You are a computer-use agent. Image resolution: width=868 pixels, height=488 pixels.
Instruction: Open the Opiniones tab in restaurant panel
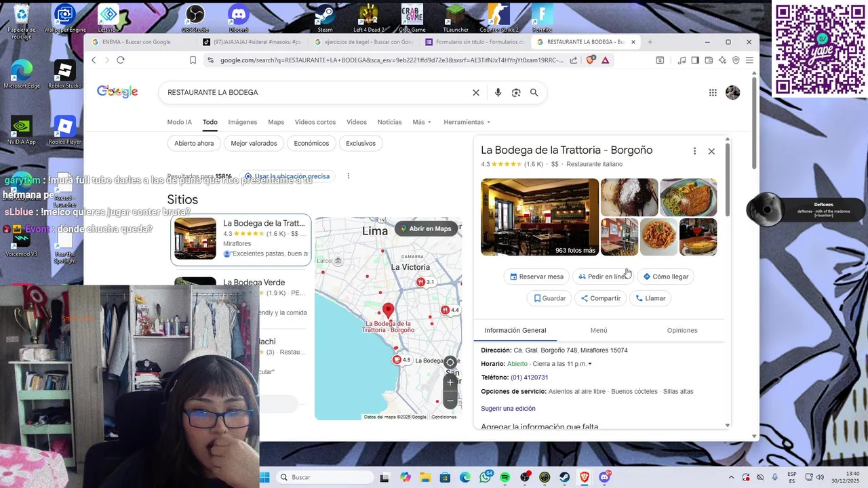(x=682, y=331)
